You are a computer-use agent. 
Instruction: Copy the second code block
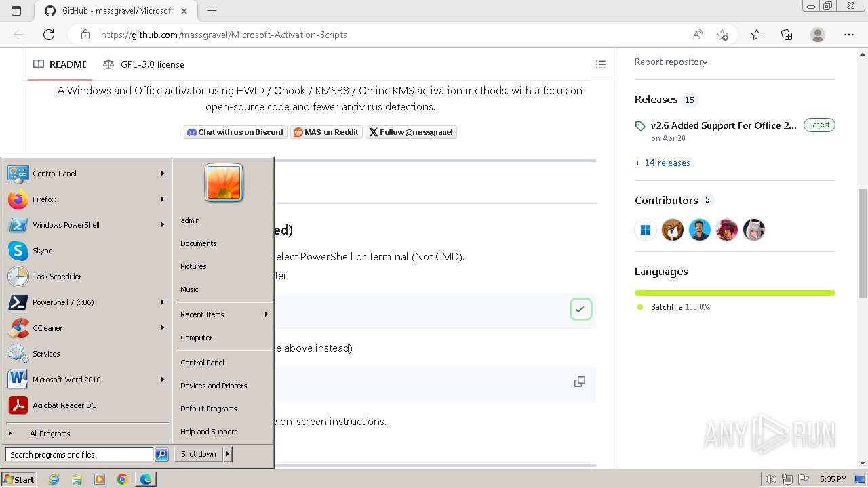tap(580, 382)
